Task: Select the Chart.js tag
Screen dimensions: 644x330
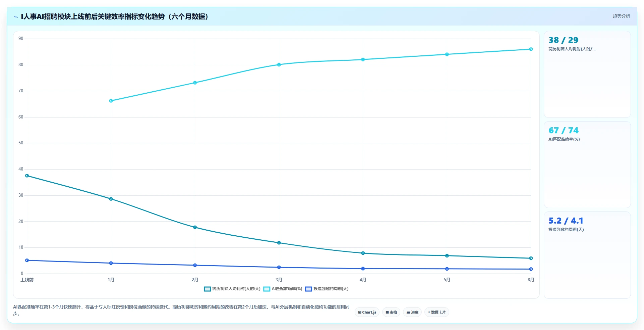Action: tap(367, 312)
